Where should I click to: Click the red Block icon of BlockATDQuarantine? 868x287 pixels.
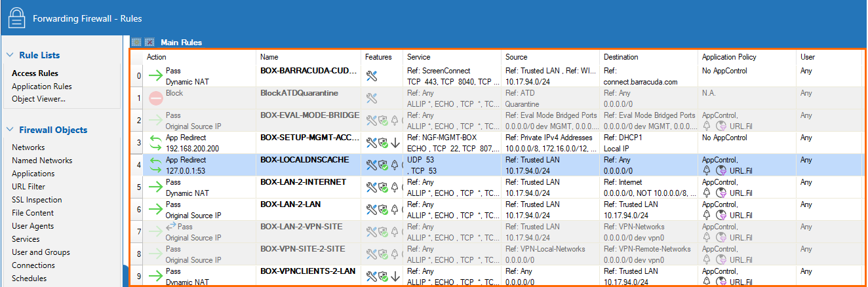pos(156,98)
